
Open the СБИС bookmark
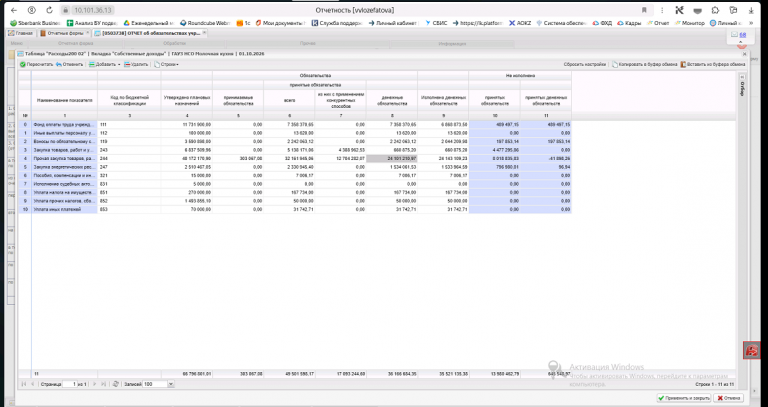(435, 23)
